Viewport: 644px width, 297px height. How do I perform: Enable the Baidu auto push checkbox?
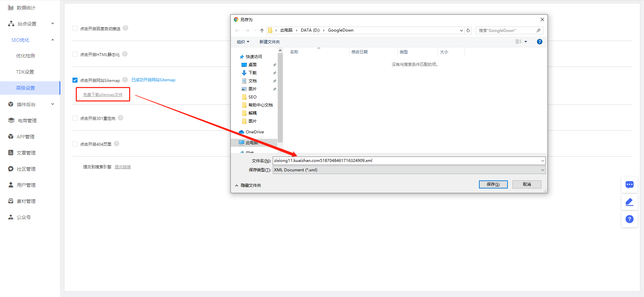click(75, 29)
